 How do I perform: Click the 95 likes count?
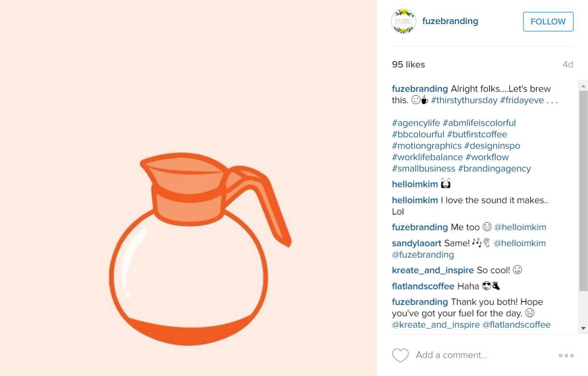[x=408, y=65]
